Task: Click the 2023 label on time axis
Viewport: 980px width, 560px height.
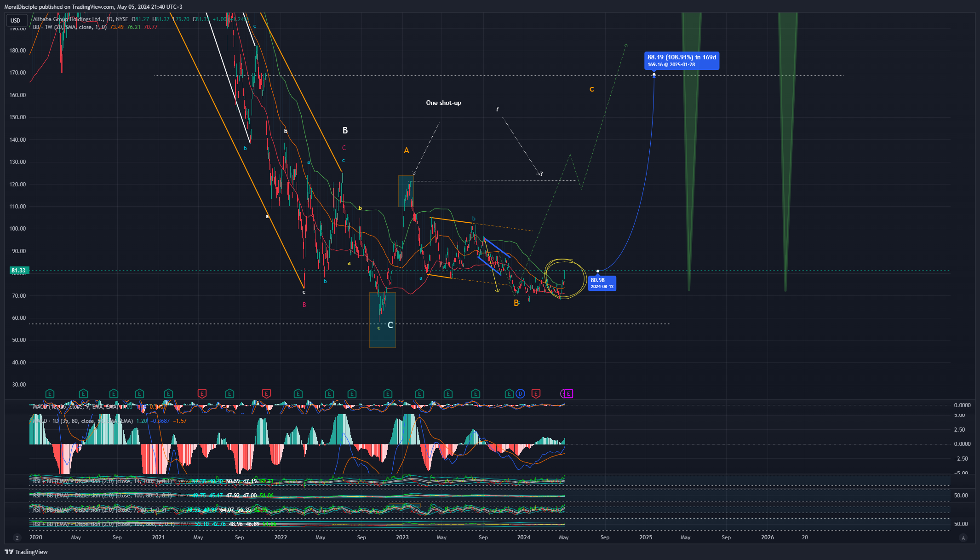Action: [402, 537]
